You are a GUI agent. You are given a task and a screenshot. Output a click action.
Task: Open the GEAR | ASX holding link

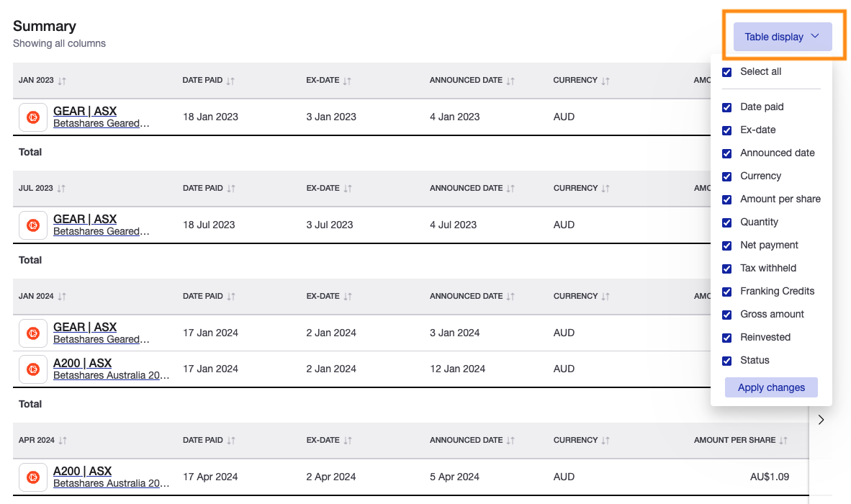click(84, 110)
